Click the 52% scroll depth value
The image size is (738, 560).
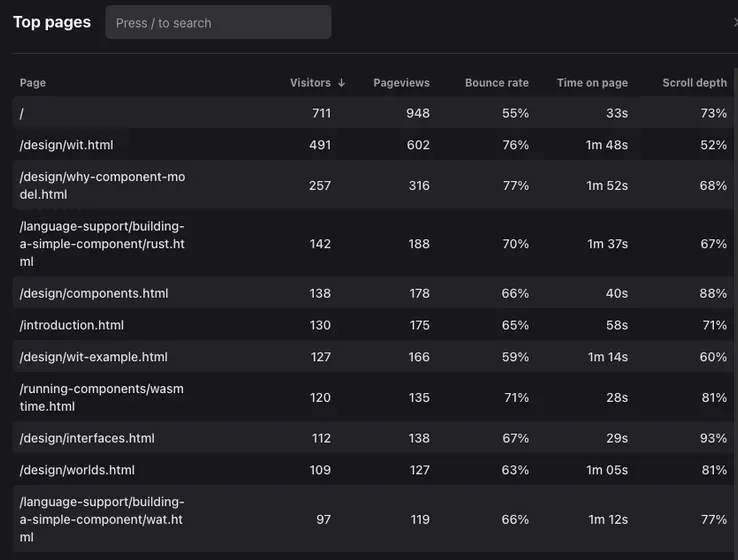coord(714,145)
